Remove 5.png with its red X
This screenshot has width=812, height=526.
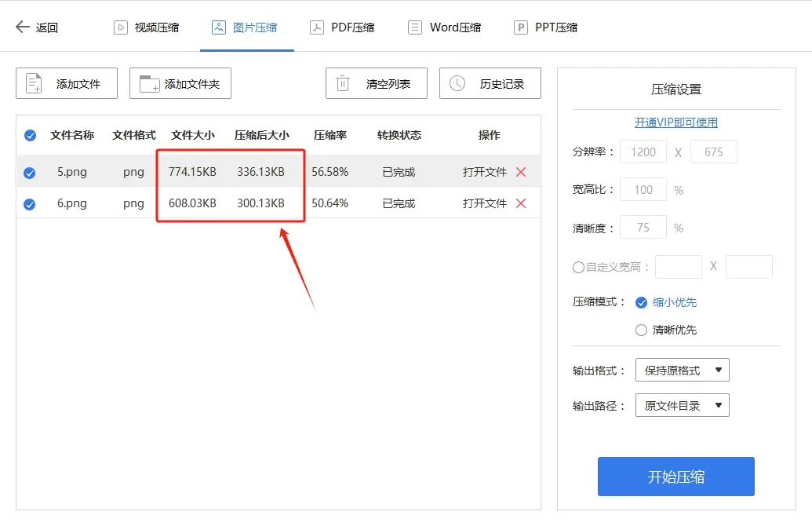(521, 172)
